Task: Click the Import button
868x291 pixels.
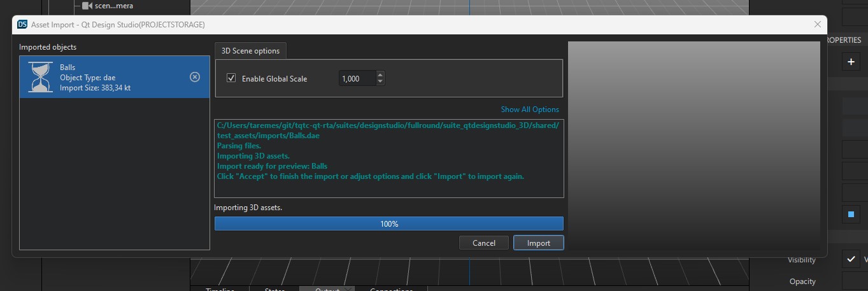Action: (538, 243)
